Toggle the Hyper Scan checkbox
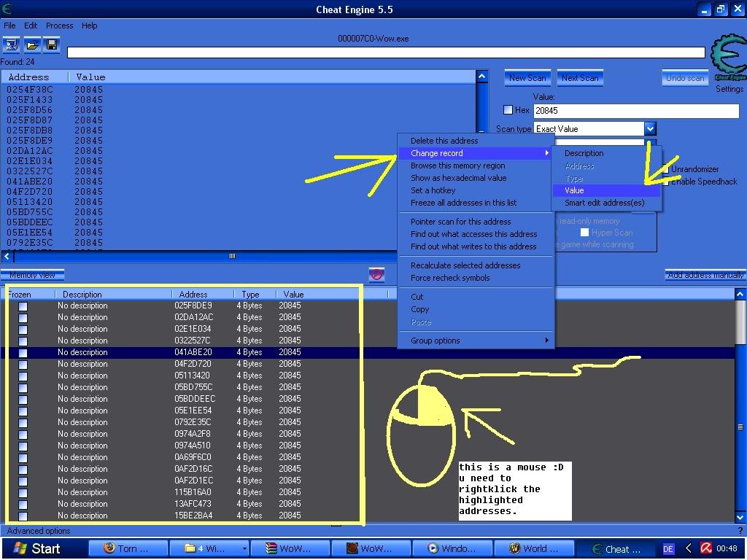Viewport: 747px width, 560px height. 584,233
